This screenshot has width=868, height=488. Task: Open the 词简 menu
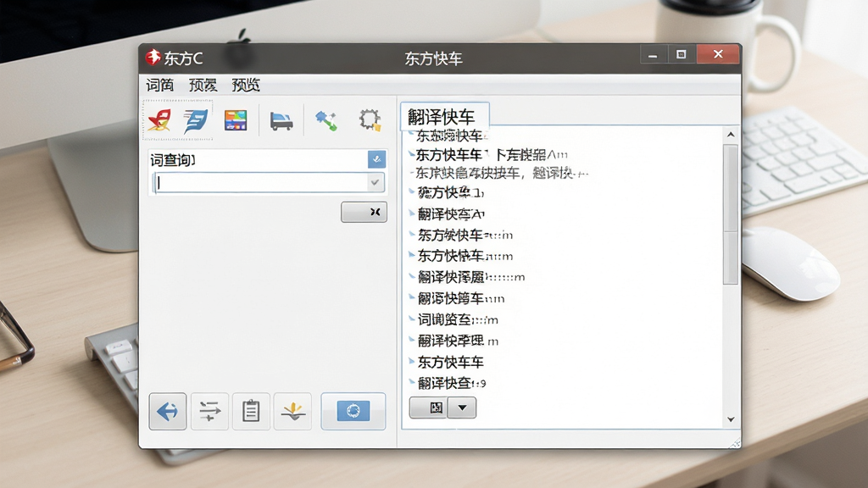click(160, 86)
